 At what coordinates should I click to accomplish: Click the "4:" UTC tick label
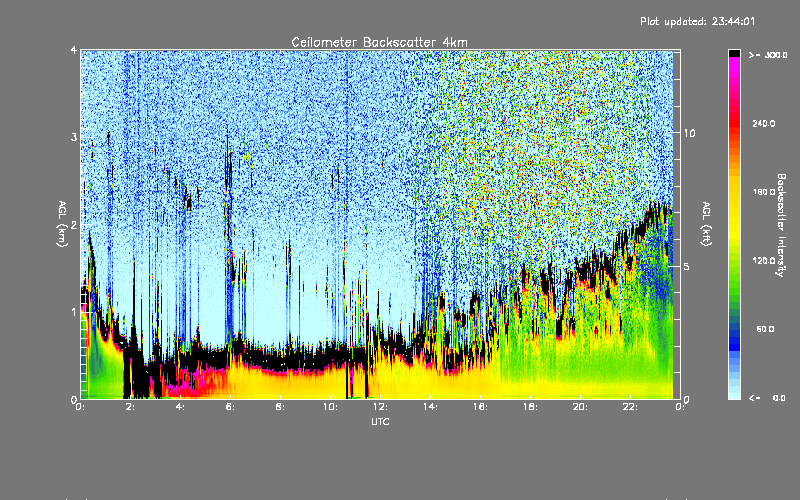tap(181, 407)
